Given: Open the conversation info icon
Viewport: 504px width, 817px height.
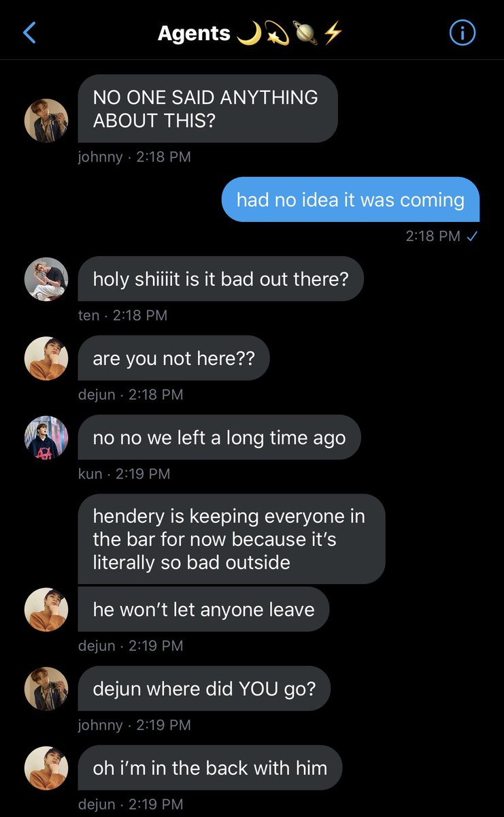Looking at the screenshot, I should pos(463,33).
